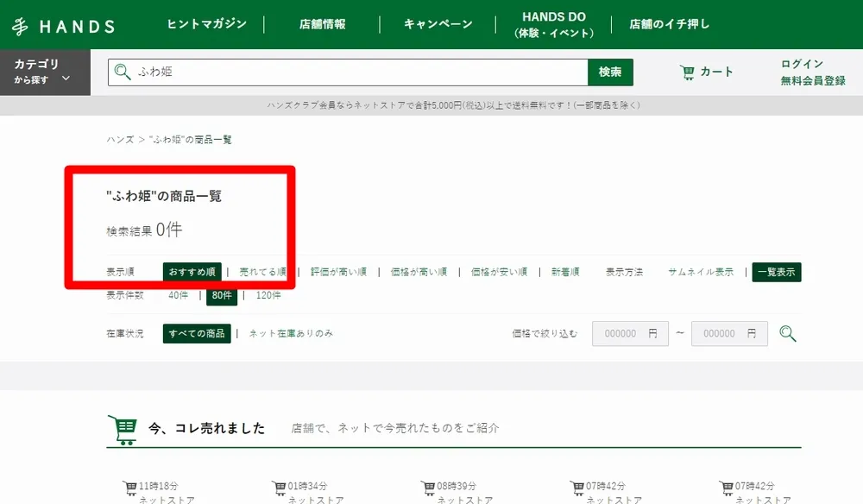Screen dimensions: 863x504
Task: Sort by 価格が安い順
Action: click(499, 272)
